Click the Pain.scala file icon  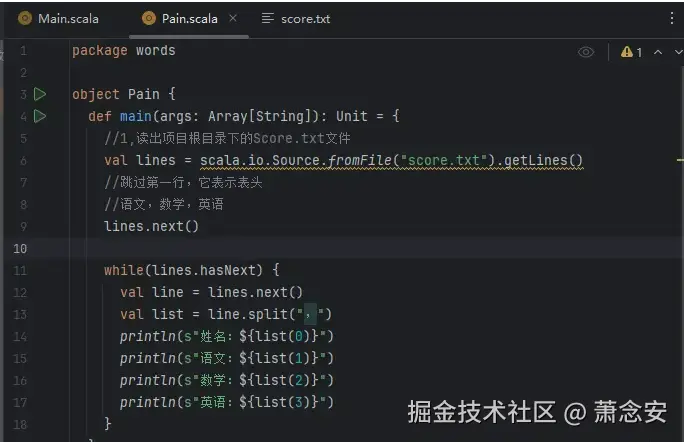click(x=149, y=18)
